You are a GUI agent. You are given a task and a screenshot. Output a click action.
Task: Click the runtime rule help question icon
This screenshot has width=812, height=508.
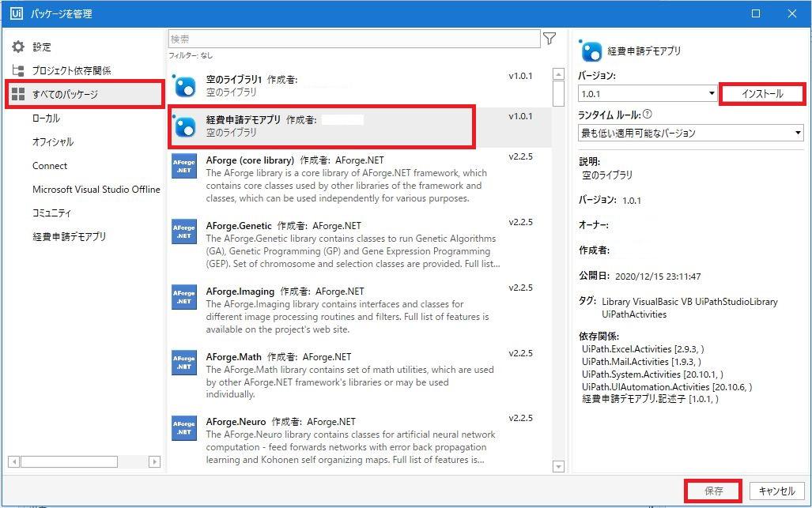[648, 115]
